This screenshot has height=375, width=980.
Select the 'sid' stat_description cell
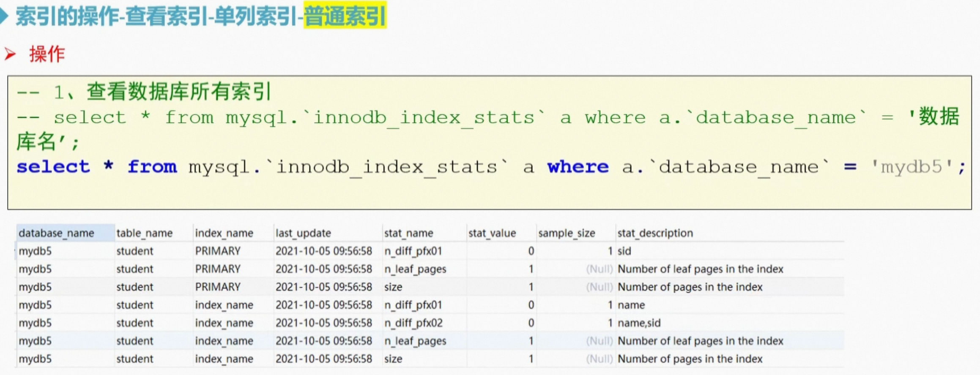coord(729,251)
